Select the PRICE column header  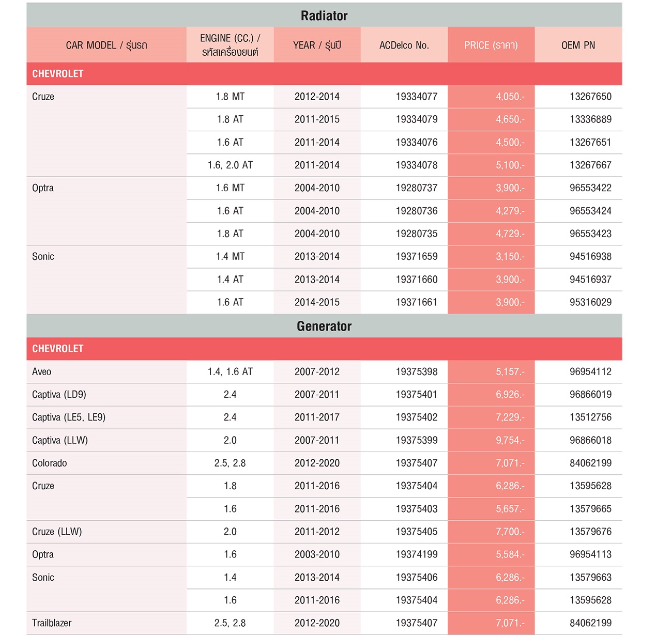coord(491,45)
